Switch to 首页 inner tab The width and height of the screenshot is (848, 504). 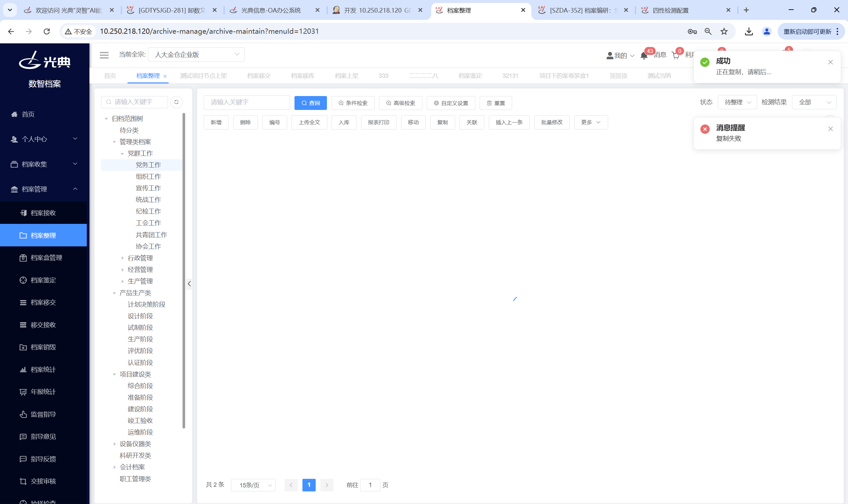tap(110, 76)
